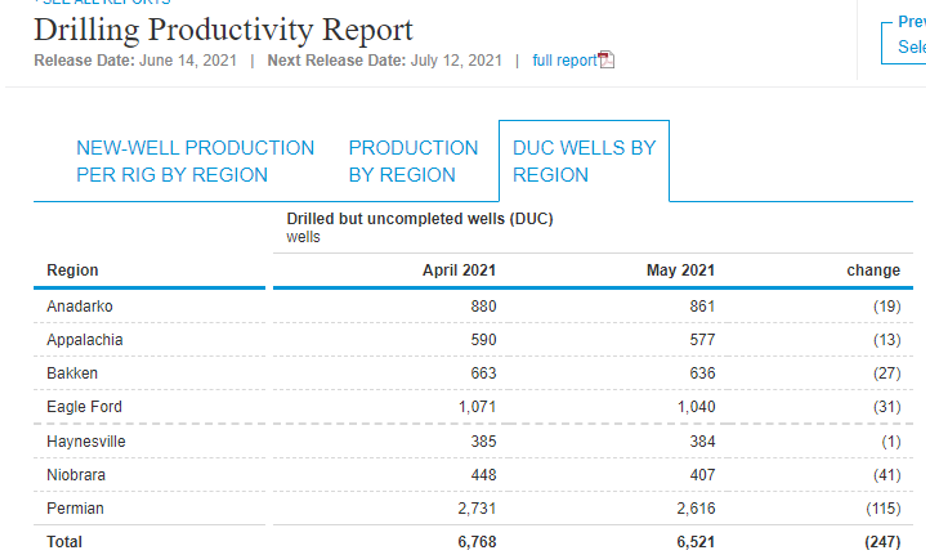Click Total May value 6,521

point(696,542)
